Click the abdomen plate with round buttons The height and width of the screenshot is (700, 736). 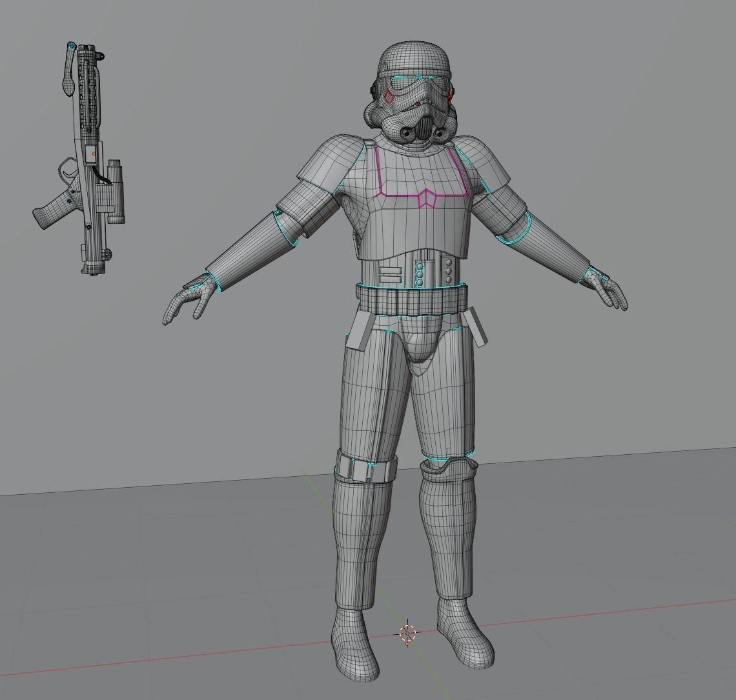tap(412, 270)
